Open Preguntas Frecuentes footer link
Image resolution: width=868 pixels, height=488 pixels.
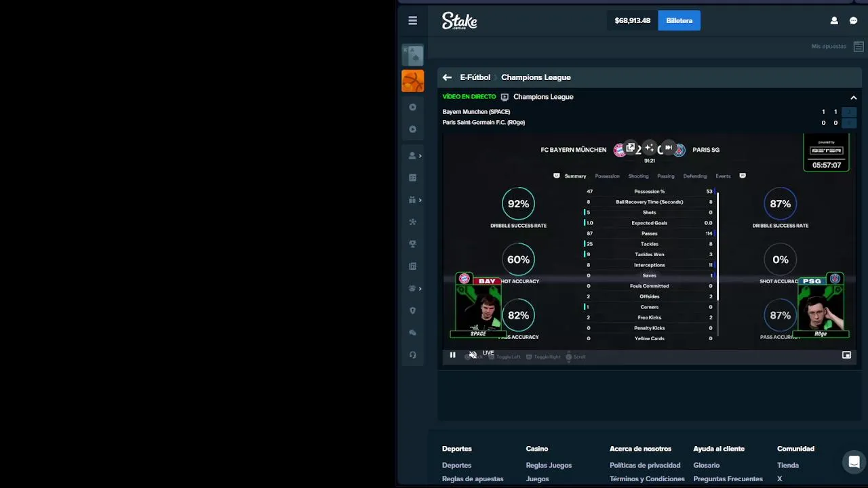pos(728,479)
